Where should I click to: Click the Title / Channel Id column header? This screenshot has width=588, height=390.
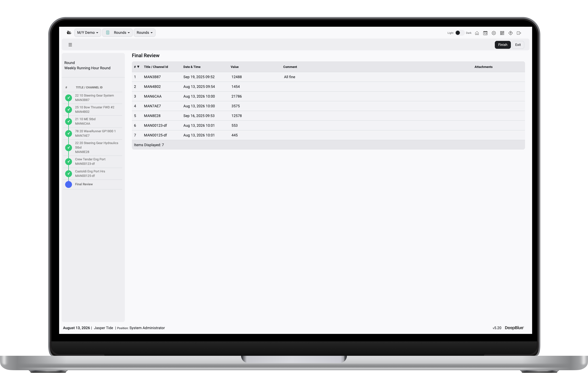coord(156,67)
